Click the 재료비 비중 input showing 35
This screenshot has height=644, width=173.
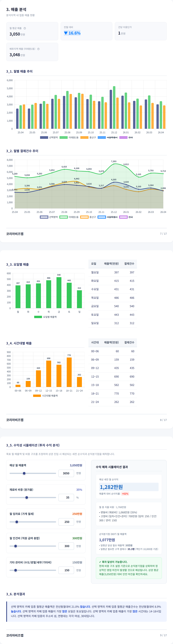[66, 498]
